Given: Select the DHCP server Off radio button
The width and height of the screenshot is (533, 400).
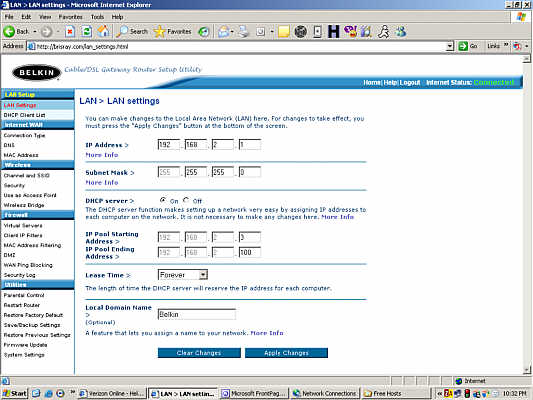Looking at the screenshot, I should (x=186, y=200).
